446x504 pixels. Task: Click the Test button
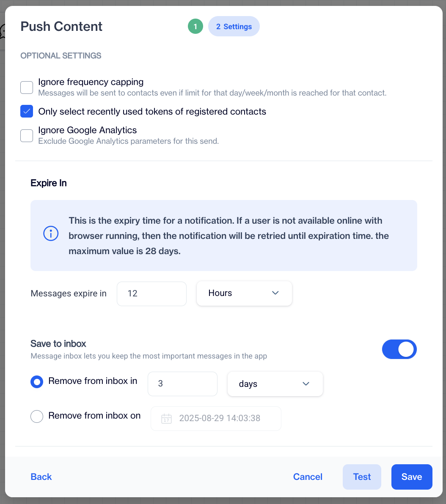coord(362,477)
